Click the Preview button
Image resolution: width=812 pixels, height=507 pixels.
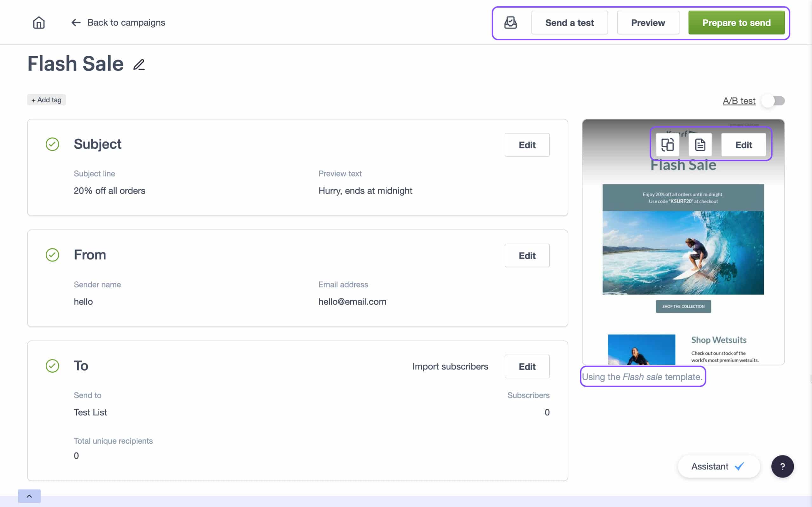[x=648, y=22]
